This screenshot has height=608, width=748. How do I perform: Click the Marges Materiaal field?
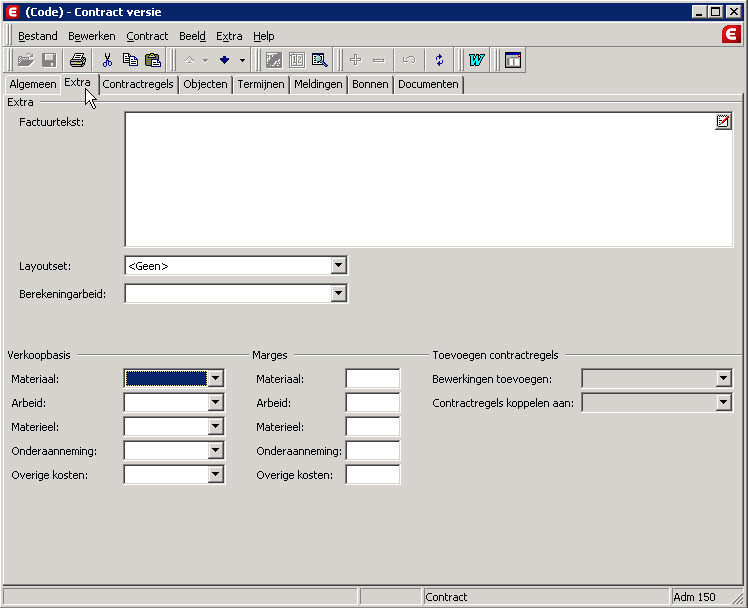coord(373,379)
